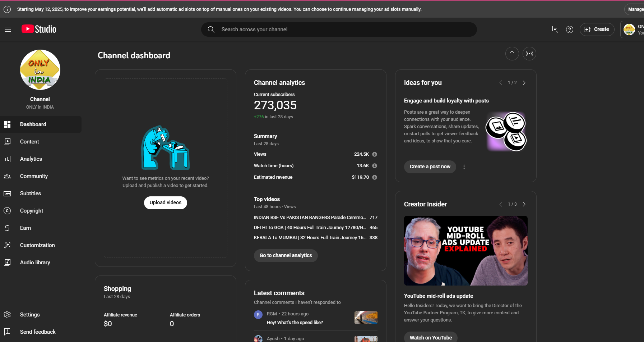Click the Analytics chart icon in sidebar

(7, 159)
